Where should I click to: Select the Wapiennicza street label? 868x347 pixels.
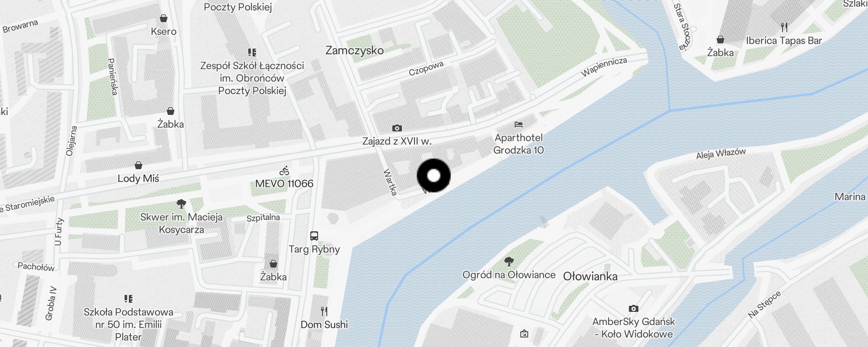click(604, 67)
